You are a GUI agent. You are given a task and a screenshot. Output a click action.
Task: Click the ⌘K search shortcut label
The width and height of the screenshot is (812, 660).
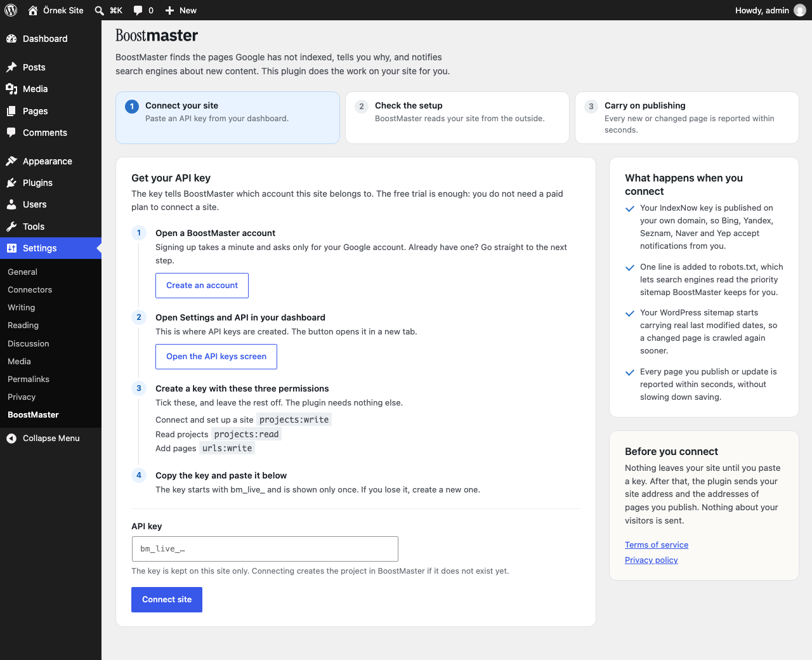tap(116, 10)
